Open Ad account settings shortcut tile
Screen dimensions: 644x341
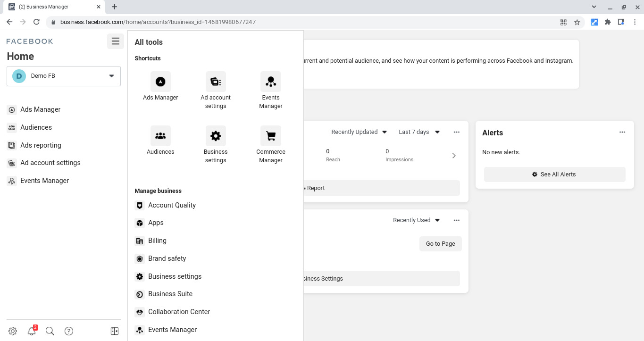[216, 91]
